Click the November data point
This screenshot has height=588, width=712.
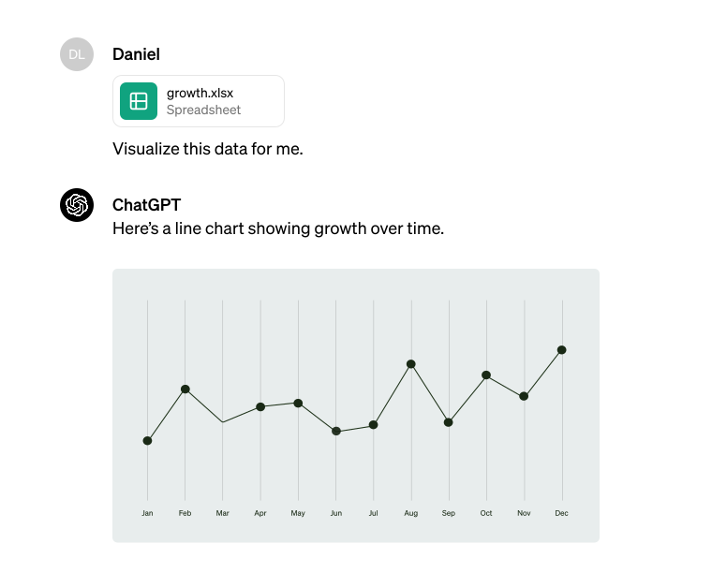coord(524,396)
